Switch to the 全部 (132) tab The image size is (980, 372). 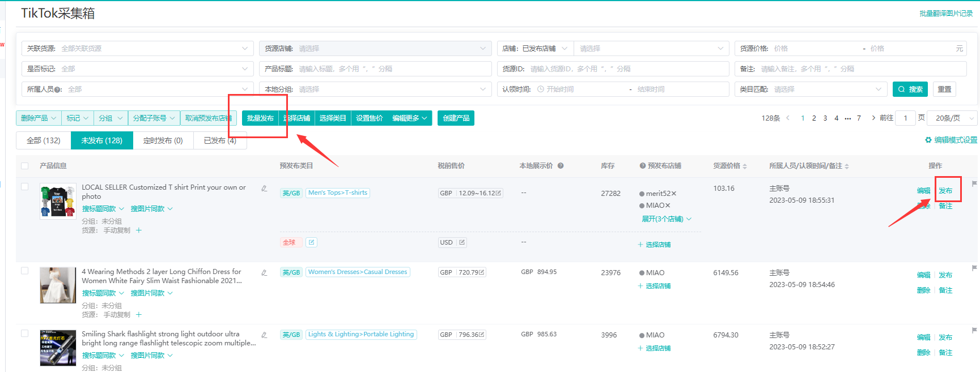point(44,140)
